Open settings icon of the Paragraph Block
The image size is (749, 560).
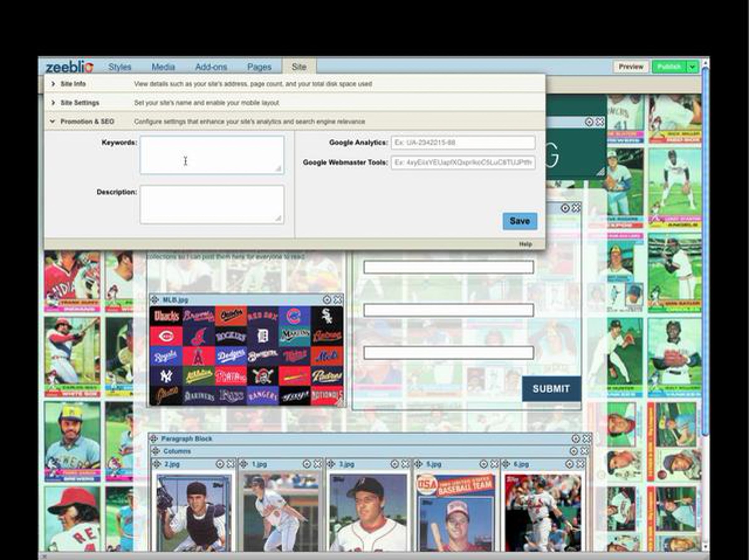point(575,438)
